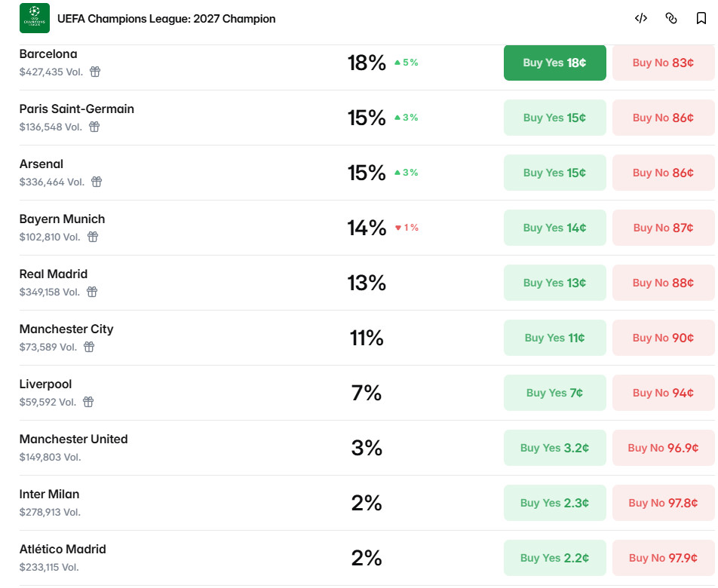718x588 pixels.
Task: Click the gift icon under Paris Saint-Germain
Action: coord(94,127)
